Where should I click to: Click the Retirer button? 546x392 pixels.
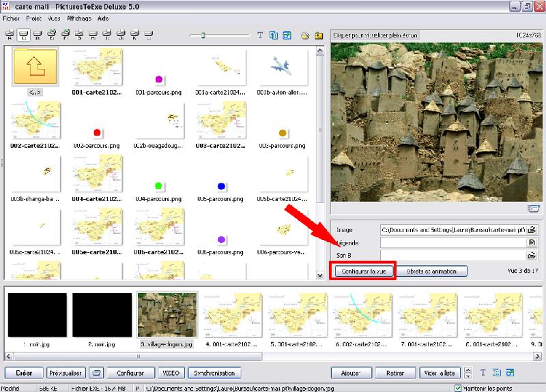click(x=395, y=373)
